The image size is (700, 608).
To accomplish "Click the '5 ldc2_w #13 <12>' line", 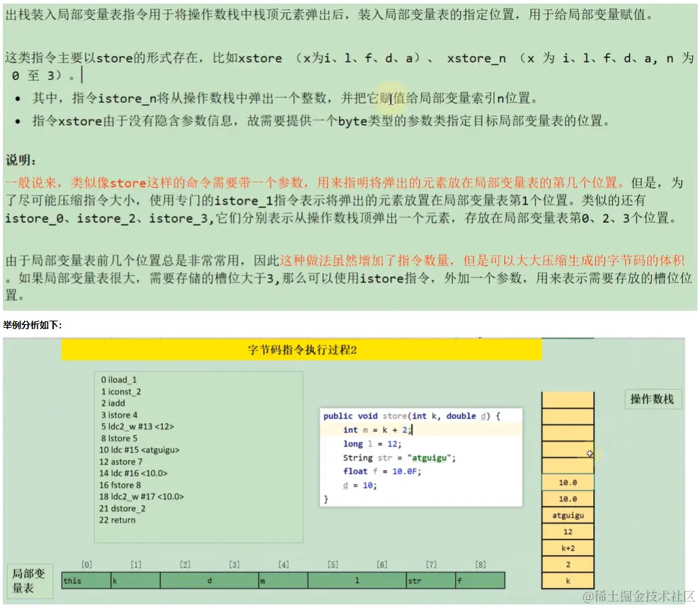I will tap(137, 426).
